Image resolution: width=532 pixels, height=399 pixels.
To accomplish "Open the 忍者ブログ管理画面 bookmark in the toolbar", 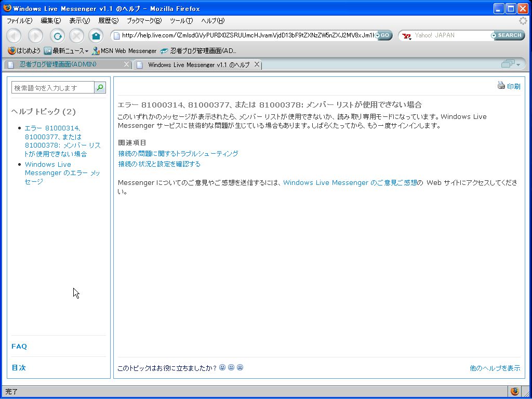I will pyautogui.click(x=198, y=51).
